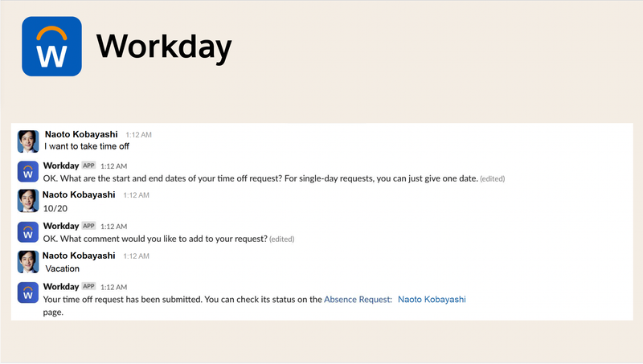Click 1:12 AM timestamp of 'I want to take time off'
The height and width of the screenshot is (364, 643).
tap(138, 135)
